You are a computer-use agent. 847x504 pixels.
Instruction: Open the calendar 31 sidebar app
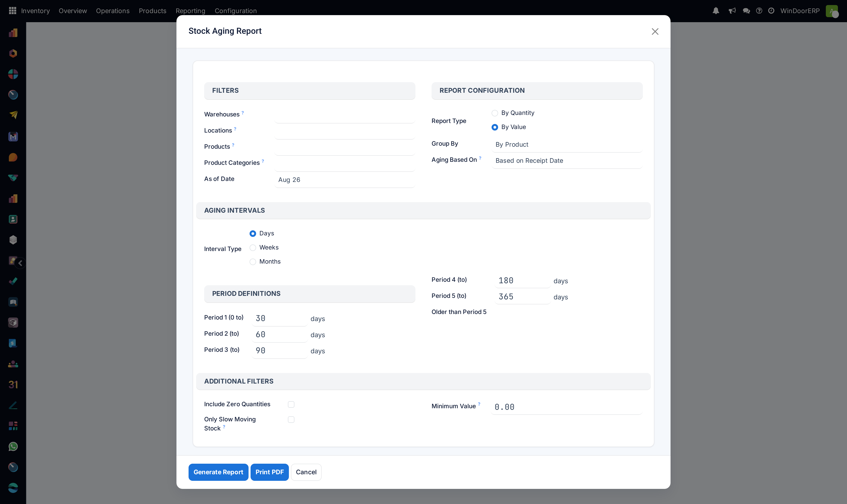(13, 385)
